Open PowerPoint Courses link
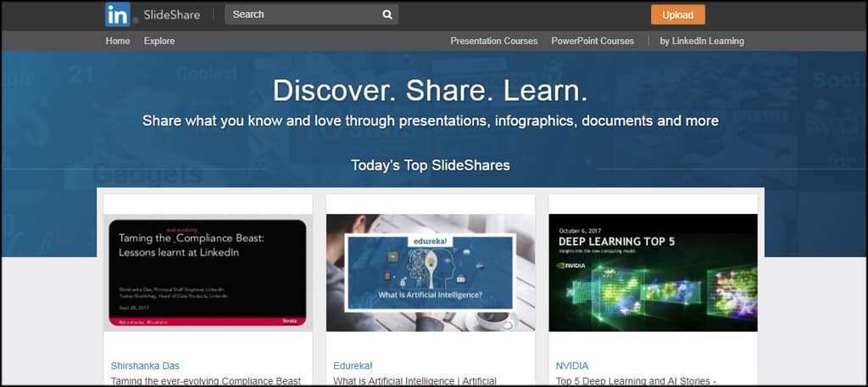 (593, 41)
